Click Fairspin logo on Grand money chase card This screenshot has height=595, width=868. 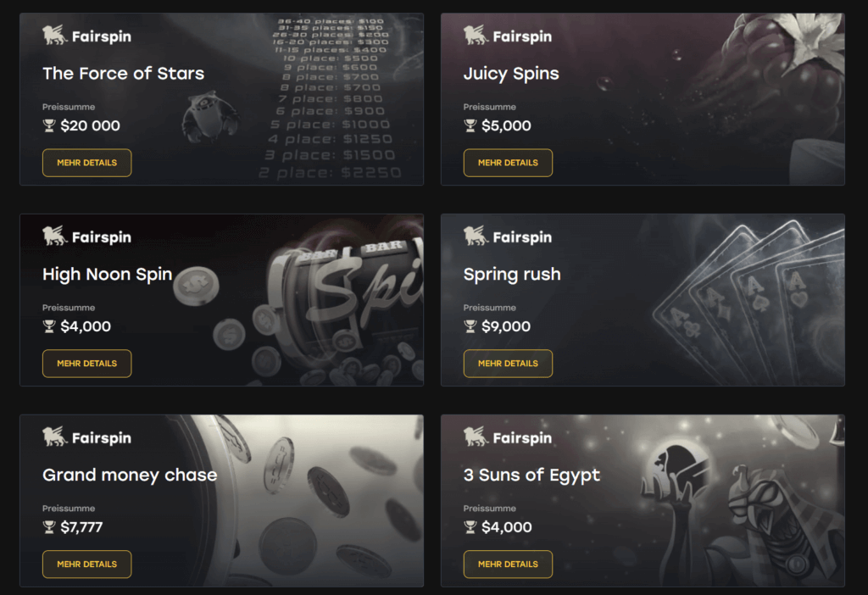tap(87, 437)
